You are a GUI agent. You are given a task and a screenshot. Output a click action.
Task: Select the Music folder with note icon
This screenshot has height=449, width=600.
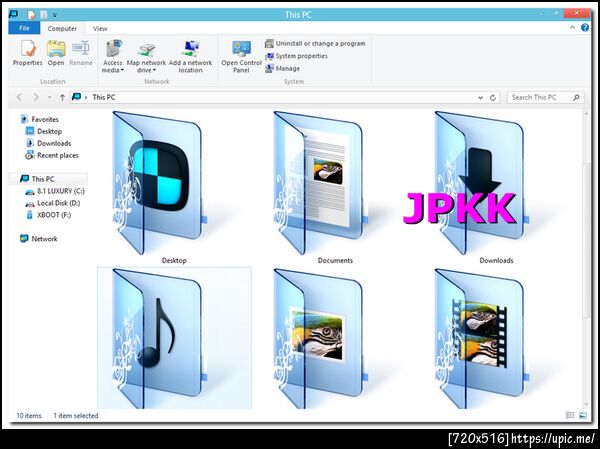point(158,339)
